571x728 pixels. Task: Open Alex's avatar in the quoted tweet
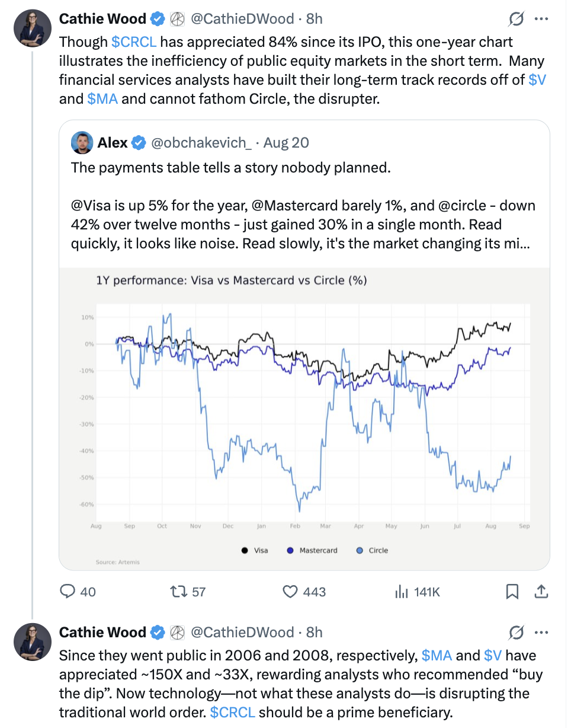(x=82, y=143)
